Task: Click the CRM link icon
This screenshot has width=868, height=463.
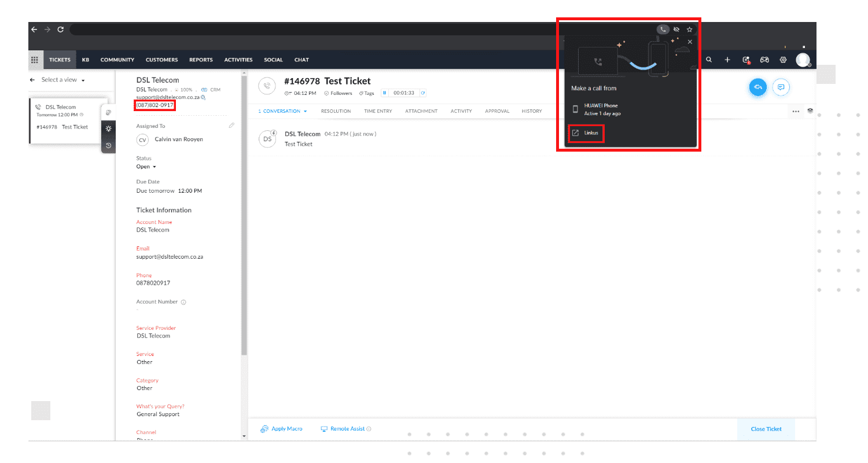Action: [204, 90]
